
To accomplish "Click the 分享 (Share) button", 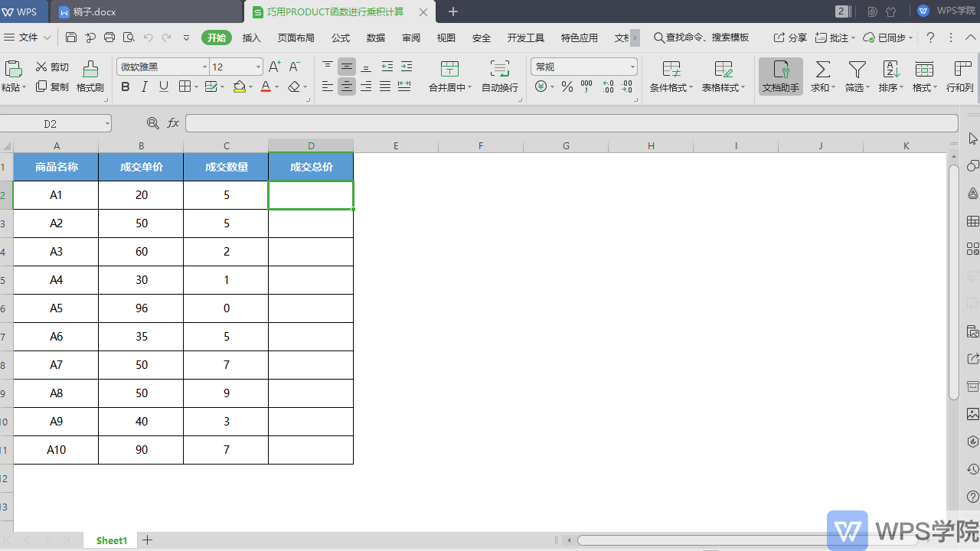I will pos(797,37).
